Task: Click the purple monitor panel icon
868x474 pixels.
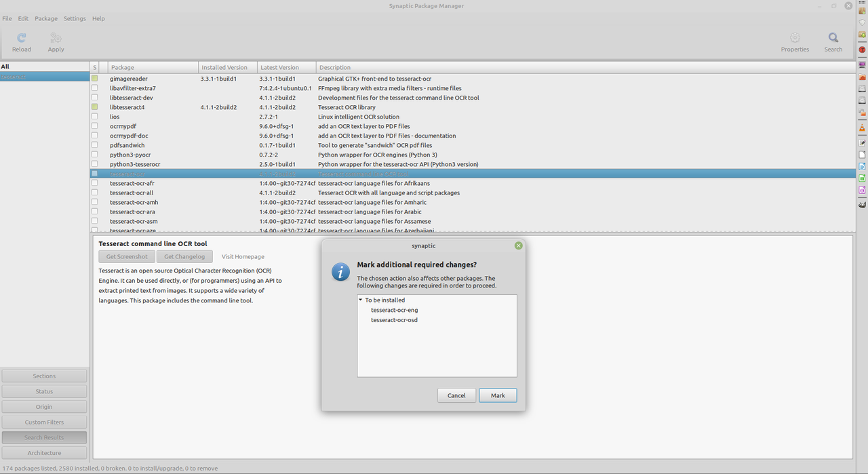Action: tap(862, 65)
